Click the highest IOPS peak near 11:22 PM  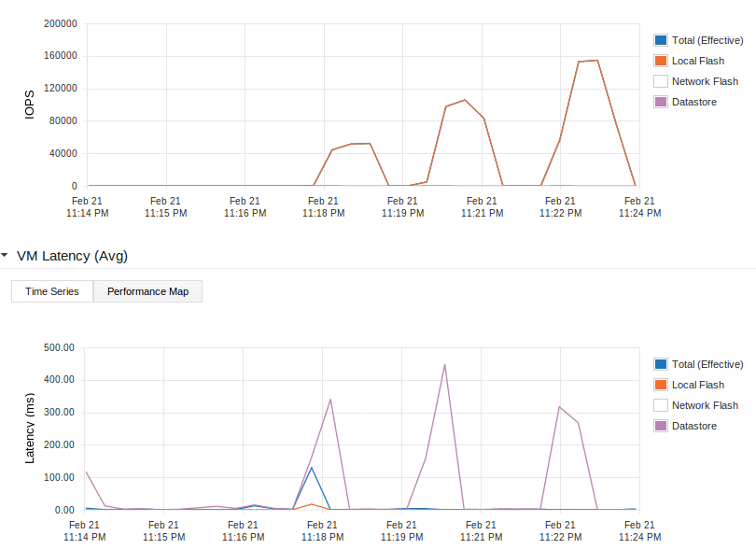point(595,61)
